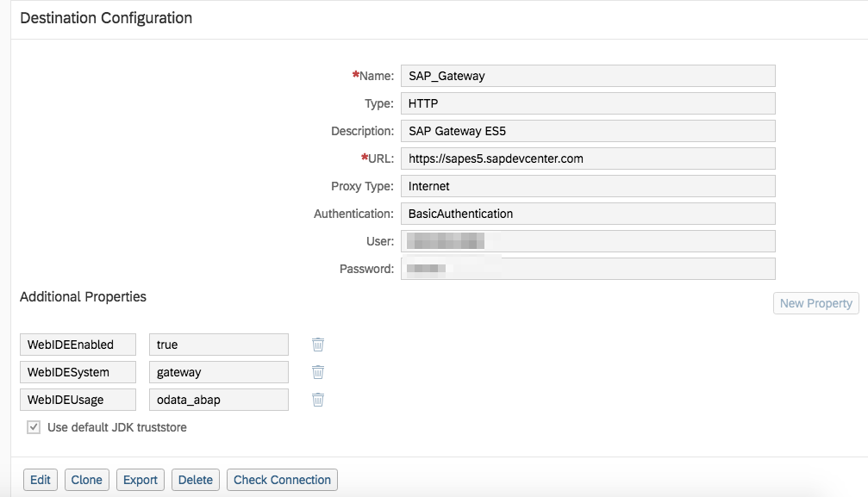Toggle the Use default JDK truststore checkbox
The height and width of the screenshot is (497, 868).
click(32, 427)
